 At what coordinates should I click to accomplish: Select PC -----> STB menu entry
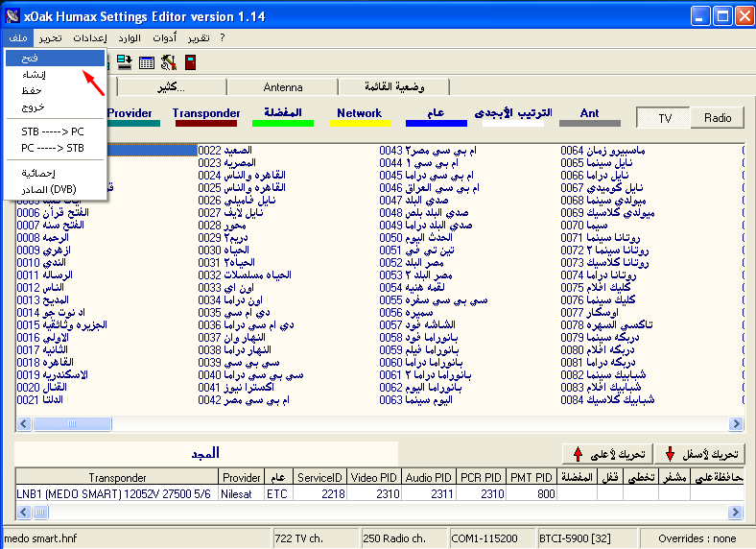click(x=55, y=148)
